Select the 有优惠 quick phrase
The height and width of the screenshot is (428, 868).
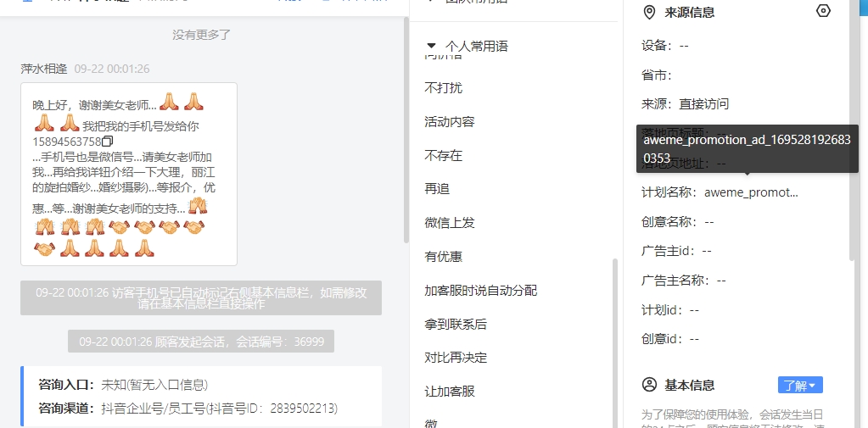pyautogui.click(x=444, y=257)
